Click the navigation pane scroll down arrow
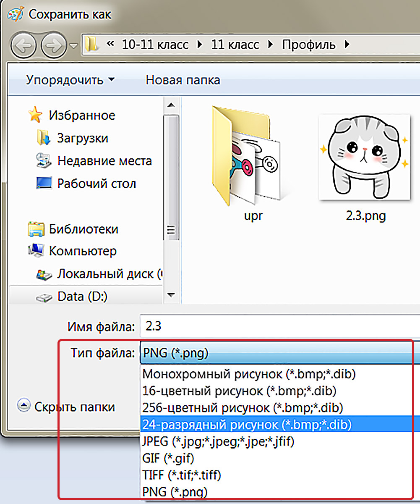The image size is (420, 504). 170,295
